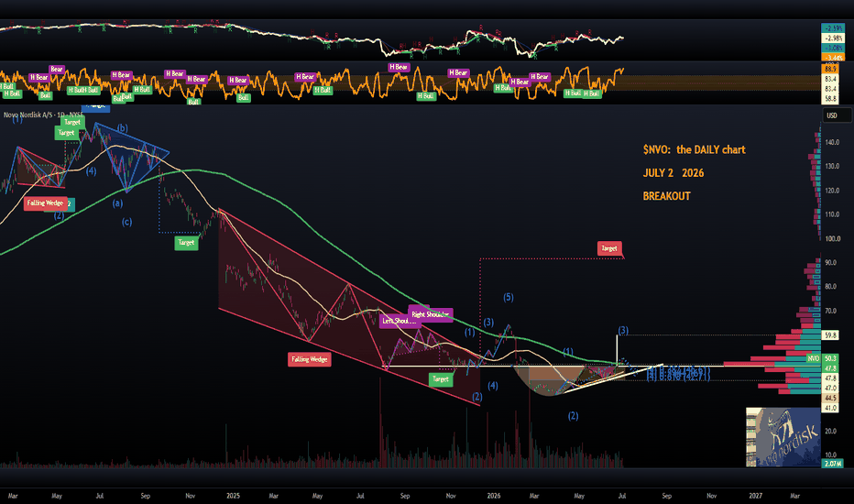Click the Falling Wedge label in the red channel
The height and width of the screenshot is (504, 854).
(310, 359)
